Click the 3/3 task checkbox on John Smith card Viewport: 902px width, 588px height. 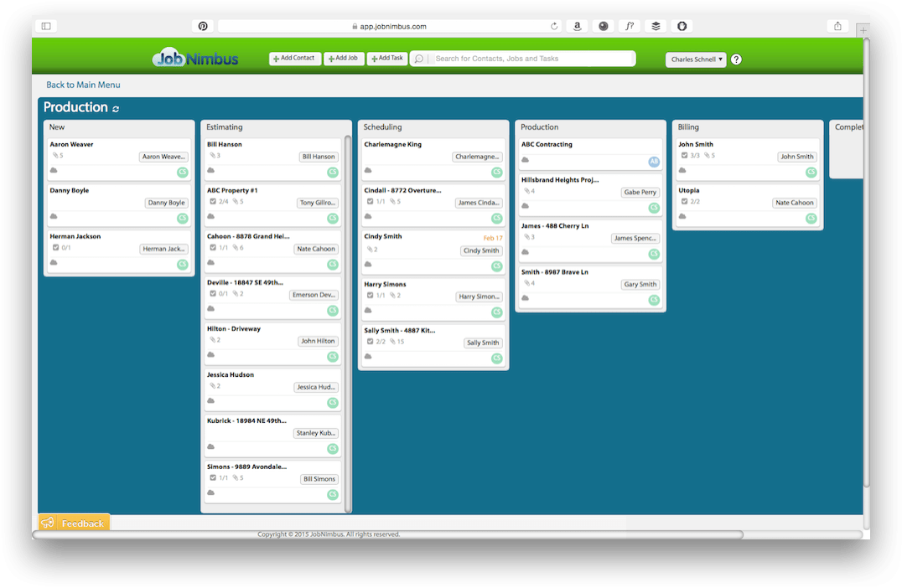tap(684, 156)
